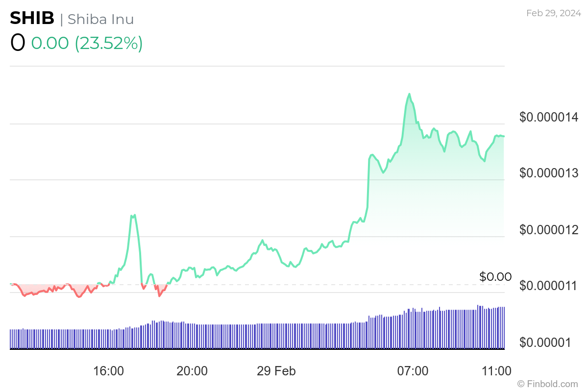This screenshot has height=392, width=588.
Task: Click the 16:00 time axis label
Action: 108,371
